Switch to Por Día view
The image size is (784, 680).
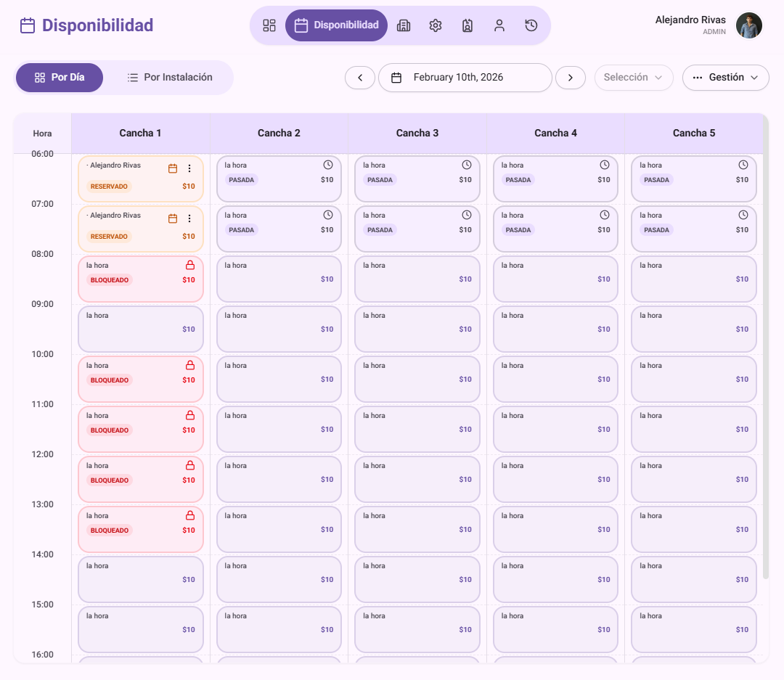(x=60, y=78)
